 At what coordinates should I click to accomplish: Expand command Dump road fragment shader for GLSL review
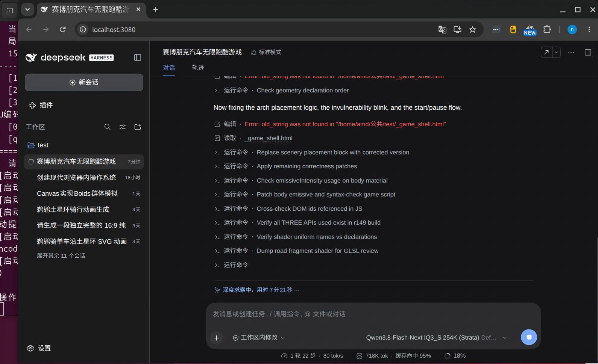coord(296,251)
